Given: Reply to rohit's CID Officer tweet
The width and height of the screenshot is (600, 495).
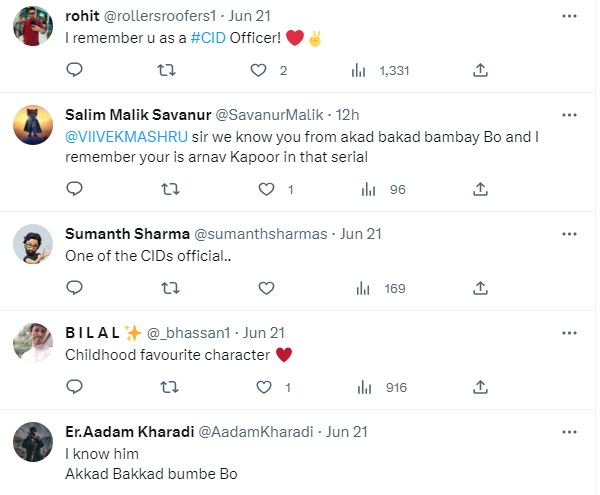Looking at the screenshot, I should pos(73,70).
